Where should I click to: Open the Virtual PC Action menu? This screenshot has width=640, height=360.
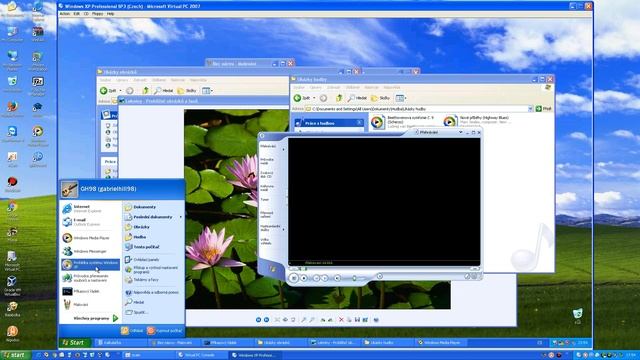[x=65, y=14]
